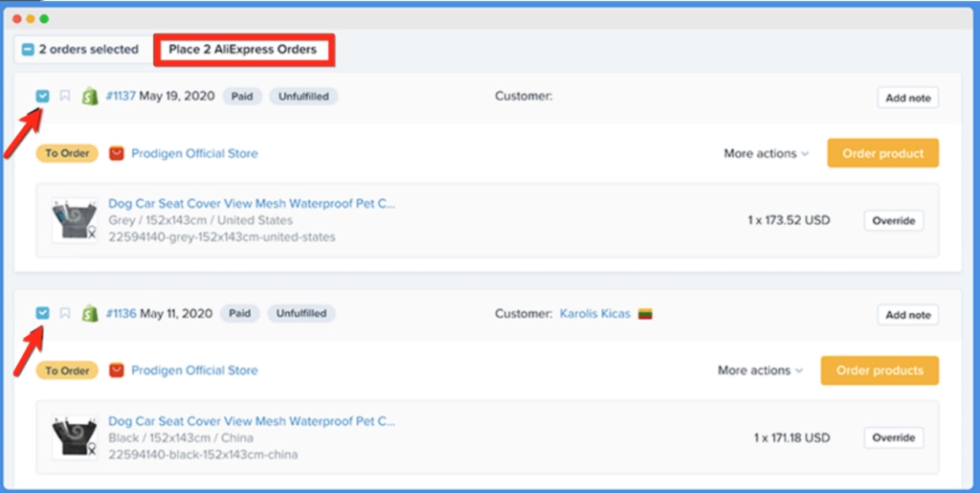This screenshot has height=493, width=980.
Task: Click AliExpress icon for order #1137 store
Action: [x=116, y=153]
